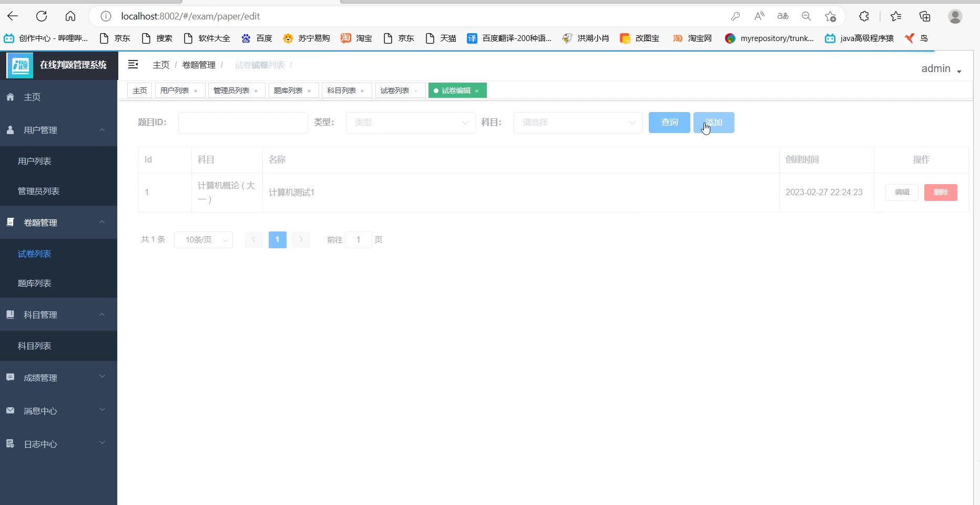
Task: Switch to the 试卷列表 tab
Action: [x=395, y=90]
